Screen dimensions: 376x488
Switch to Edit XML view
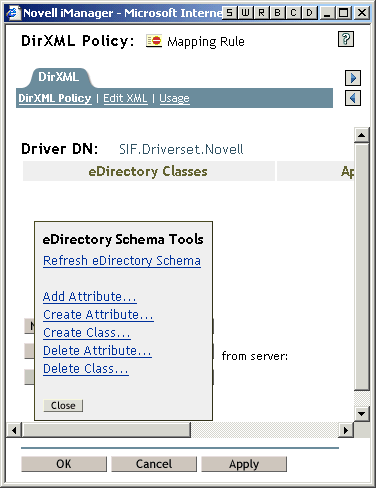click(x=125, y=98)
